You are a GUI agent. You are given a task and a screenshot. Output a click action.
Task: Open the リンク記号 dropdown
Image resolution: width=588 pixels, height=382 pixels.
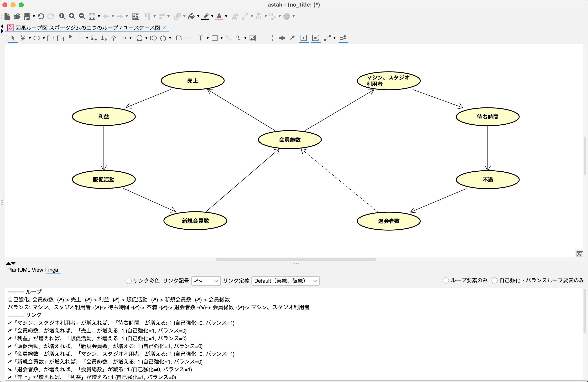(x=206, y=281)
